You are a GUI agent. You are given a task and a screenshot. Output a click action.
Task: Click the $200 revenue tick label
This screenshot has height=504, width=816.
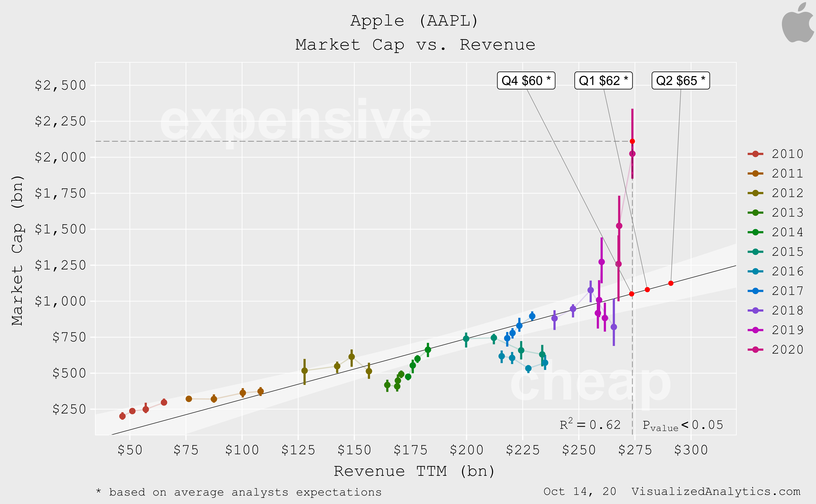pyautogui.click(x=467, y=450)
